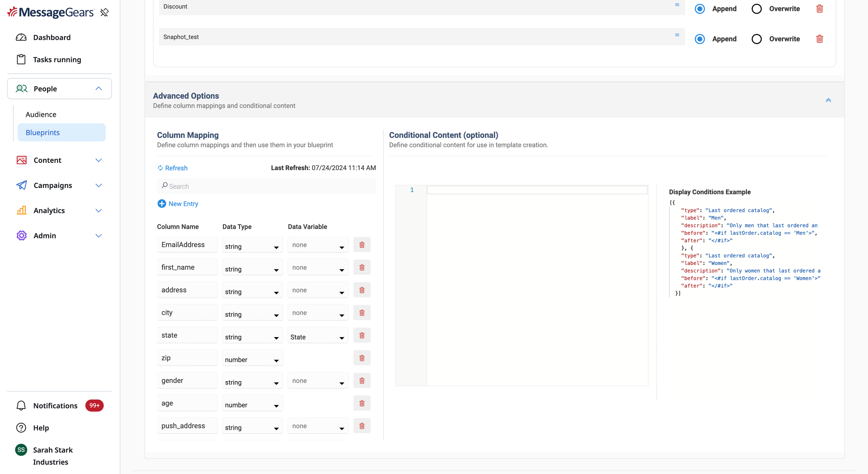This screenshot has height=474, width=868.
Task: Click the 99+ notifications badge
Action: (94, 405)
